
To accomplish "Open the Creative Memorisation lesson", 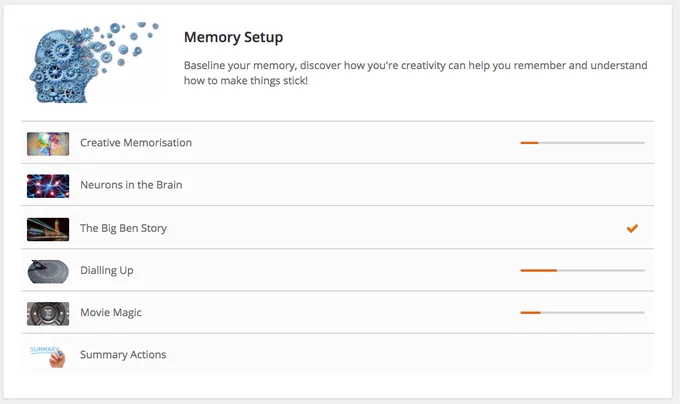I will 136,143.
